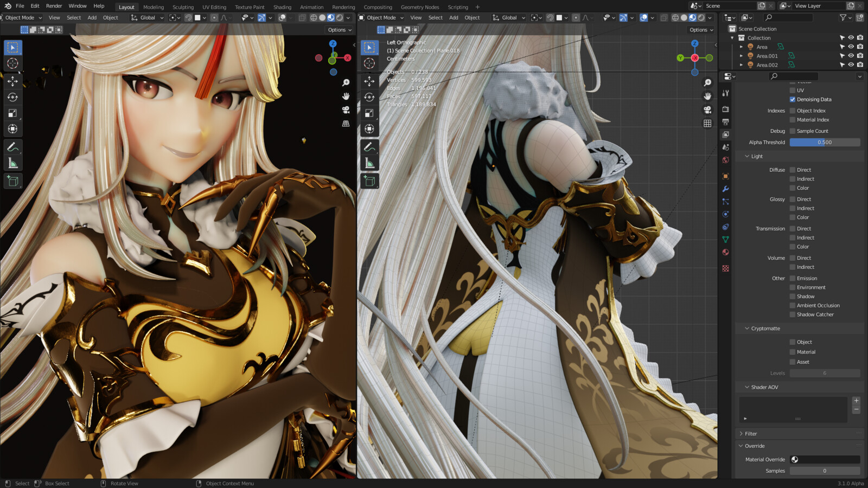
Task: Enable the Material Index checkbox
Action: (793, 120)
